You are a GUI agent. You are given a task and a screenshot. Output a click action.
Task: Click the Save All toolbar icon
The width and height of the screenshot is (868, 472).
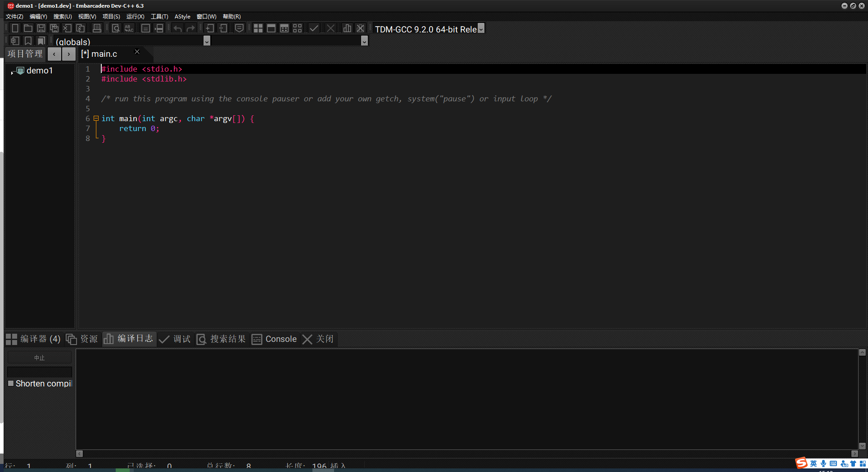(54, 28)
